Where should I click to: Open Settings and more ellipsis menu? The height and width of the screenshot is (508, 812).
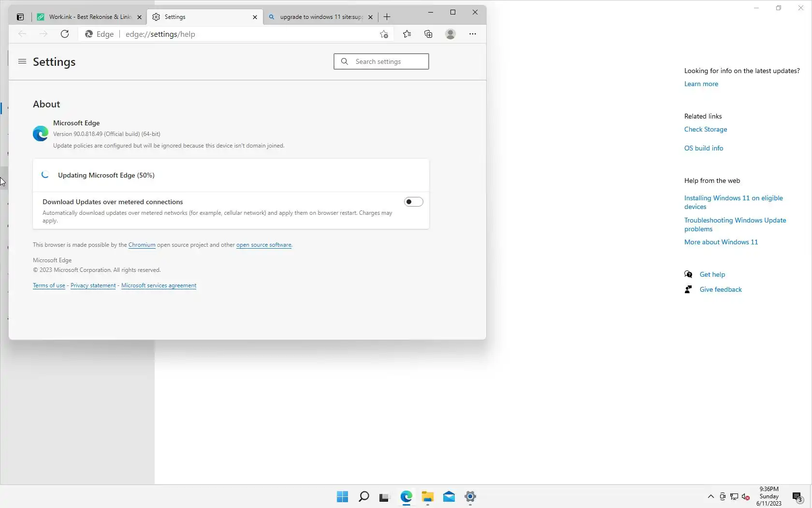[473, 34]
